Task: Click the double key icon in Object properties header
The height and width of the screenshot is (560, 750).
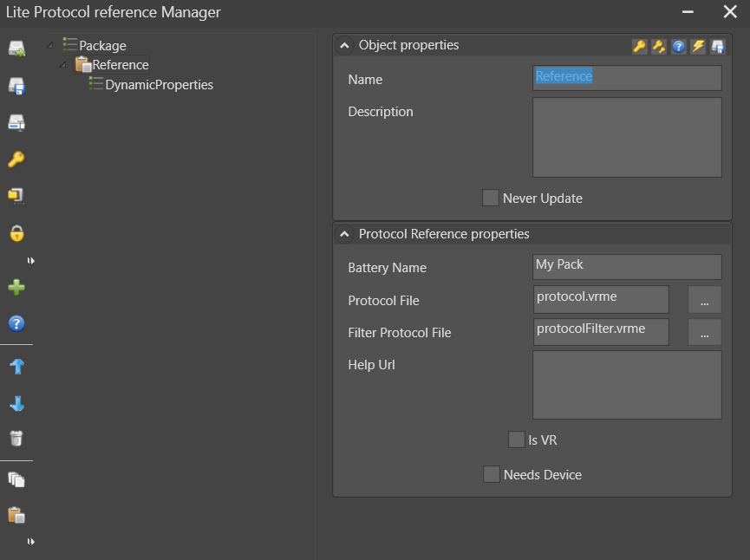Action: click(659, 47)
